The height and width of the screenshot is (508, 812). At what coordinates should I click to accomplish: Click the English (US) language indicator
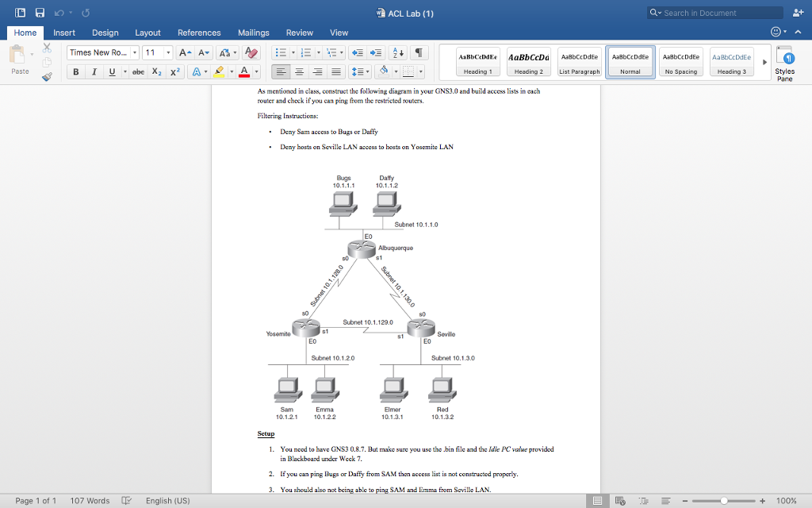pyautogui.click(x=168, y=501)
